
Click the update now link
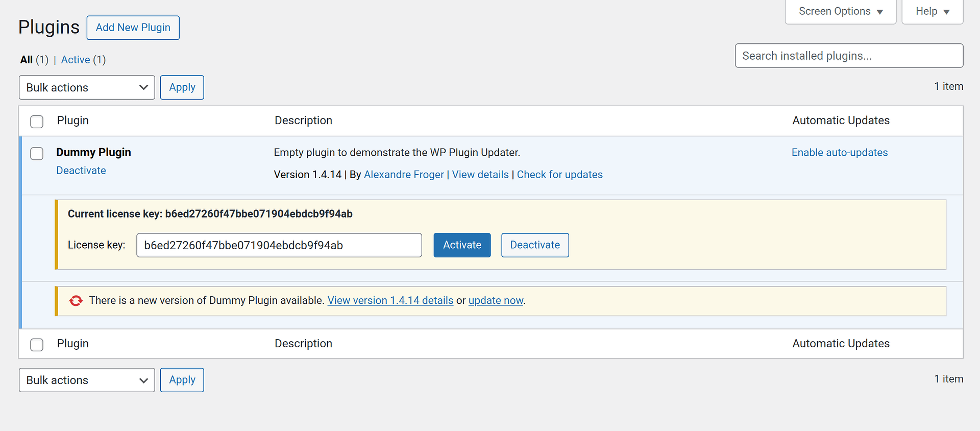(496, 301)
